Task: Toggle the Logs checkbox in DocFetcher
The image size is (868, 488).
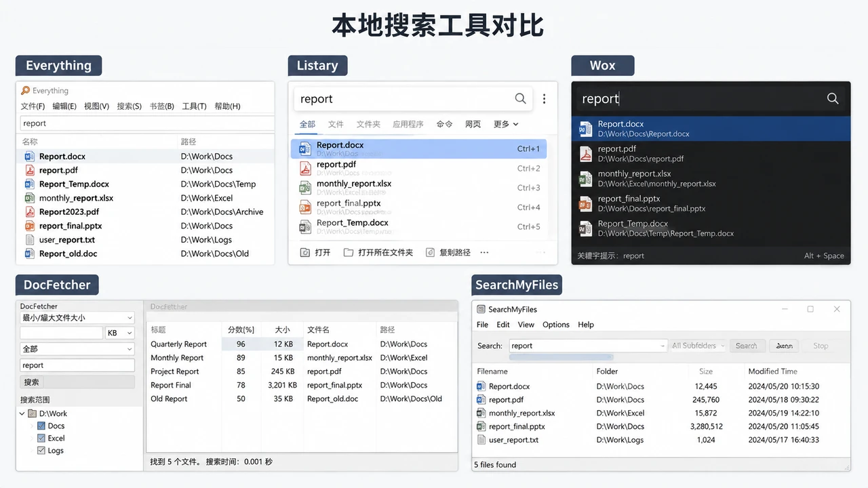Action: [x=41, y=451]
